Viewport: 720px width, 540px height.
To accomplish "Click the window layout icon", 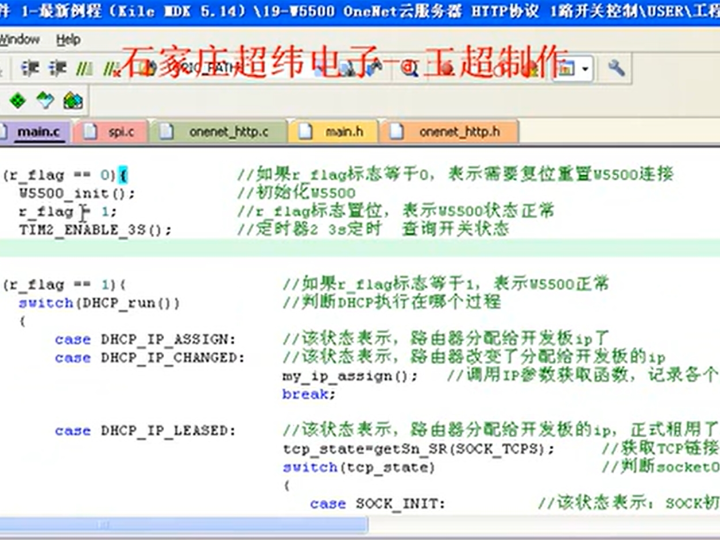I will coord(566,68).
